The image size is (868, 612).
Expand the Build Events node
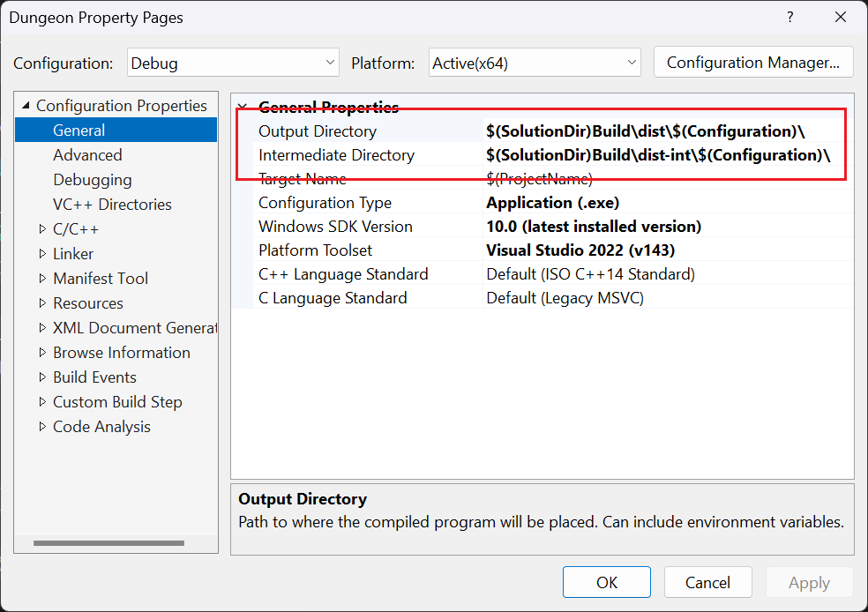click(42, 377)
